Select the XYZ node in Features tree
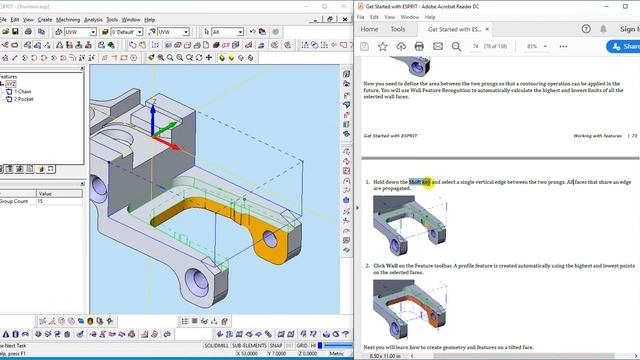The width and height of the screenshot is (640, 360). click(x=11, y=84)
